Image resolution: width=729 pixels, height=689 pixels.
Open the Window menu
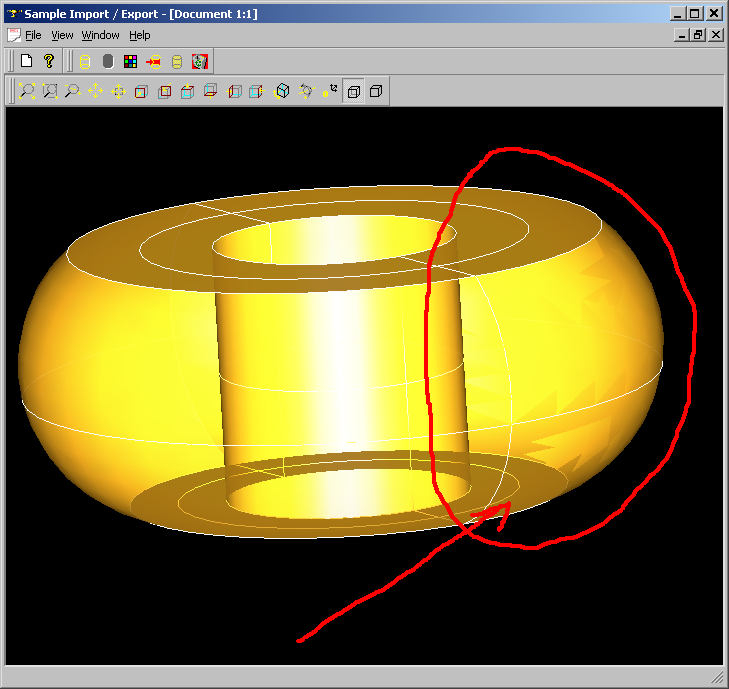pos(100,35)
